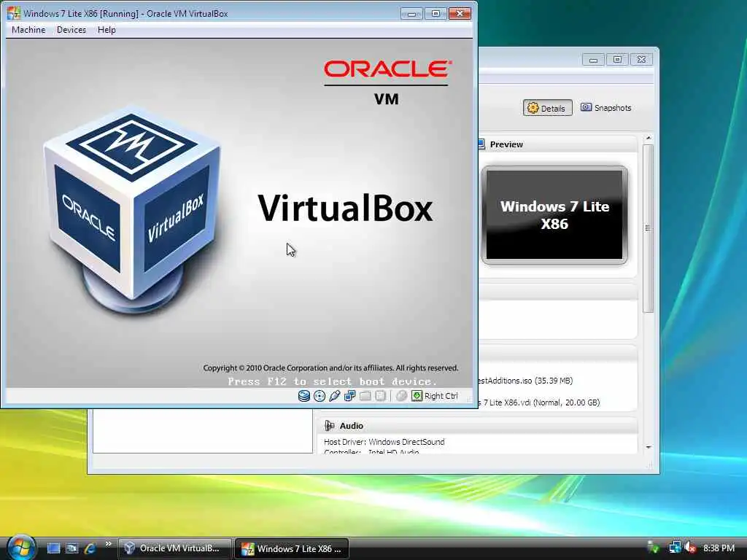Click the hard disk activity status icon
This screenshot has width=747, height=560.
[x=304, y=396]
